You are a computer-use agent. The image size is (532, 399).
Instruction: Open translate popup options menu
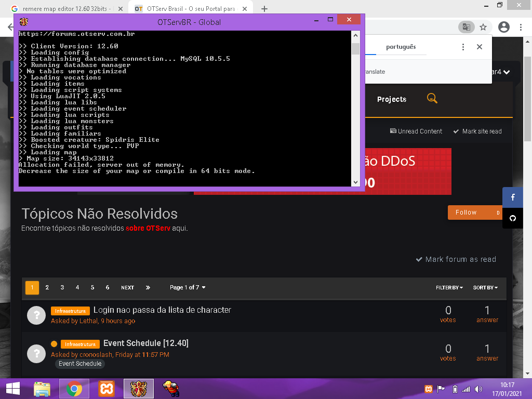(x=463, y=47)
